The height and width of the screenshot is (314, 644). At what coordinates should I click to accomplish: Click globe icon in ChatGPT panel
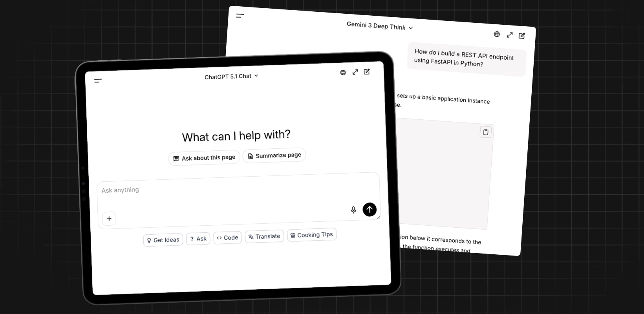point(343,73)
